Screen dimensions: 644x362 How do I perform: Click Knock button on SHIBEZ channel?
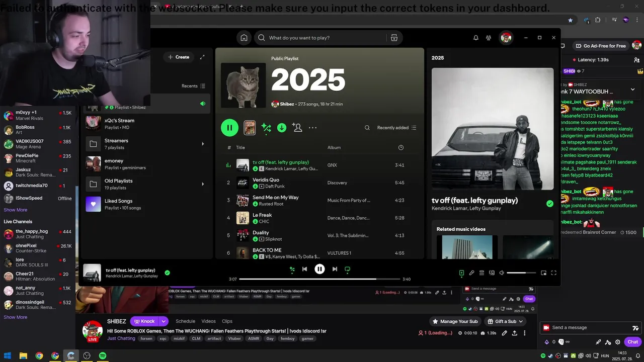[144, 321]
